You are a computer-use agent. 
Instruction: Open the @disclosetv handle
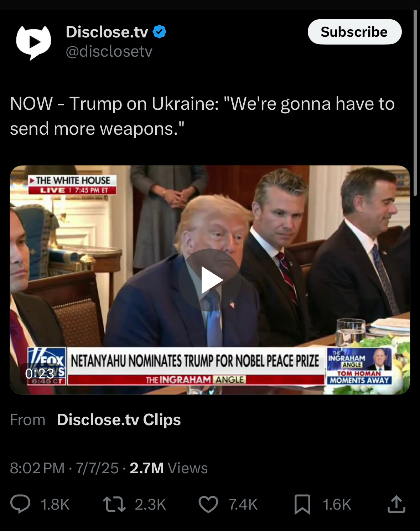(109, 51)
